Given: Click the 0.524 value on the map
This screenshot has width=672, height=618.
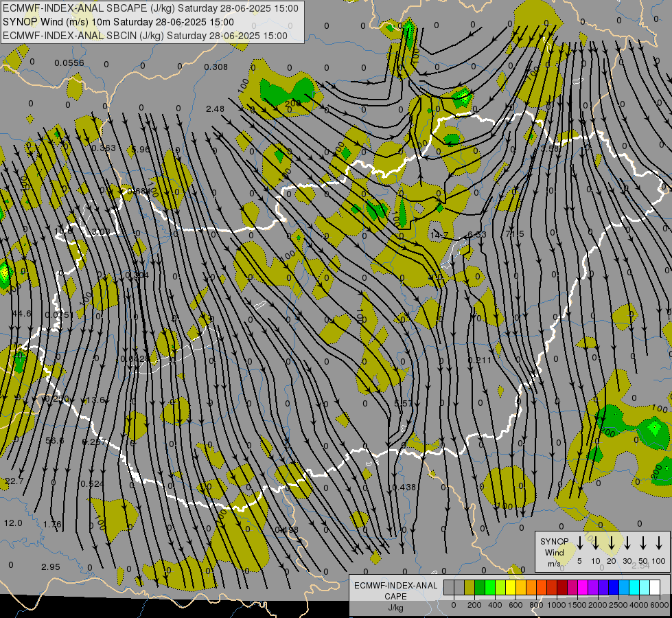Looking at the screenshot, I should click(x=92, y=484).
